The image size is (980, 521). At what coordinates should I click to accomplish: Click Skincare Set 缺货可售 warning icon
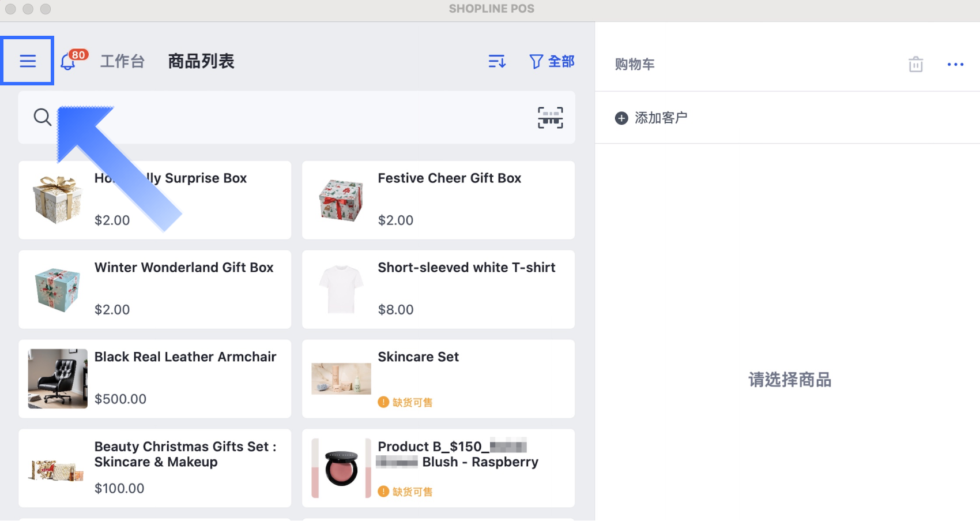pyautogui.click(x=383, y=402)
